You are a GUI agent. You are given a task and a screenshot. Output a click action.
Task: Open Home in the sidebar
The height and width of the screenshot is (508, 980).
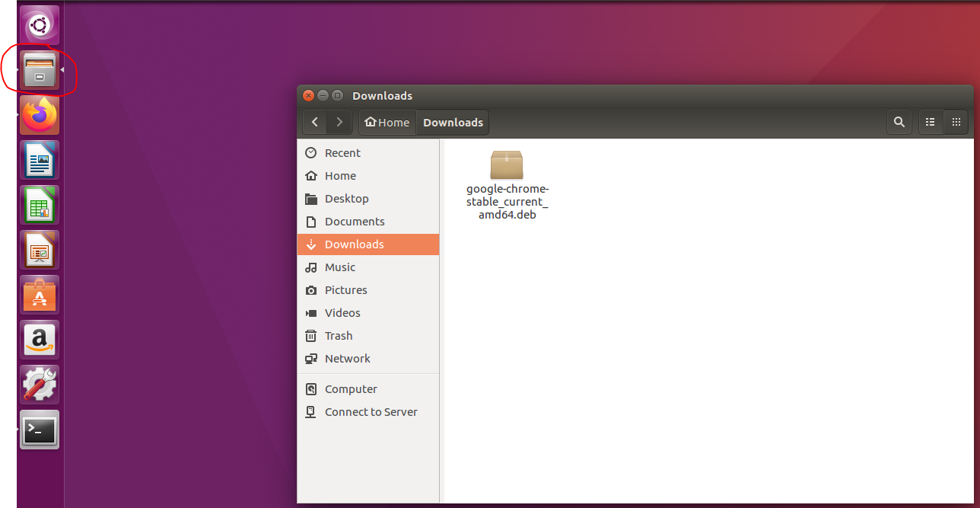pyautogui.click(x=368, y=176)
